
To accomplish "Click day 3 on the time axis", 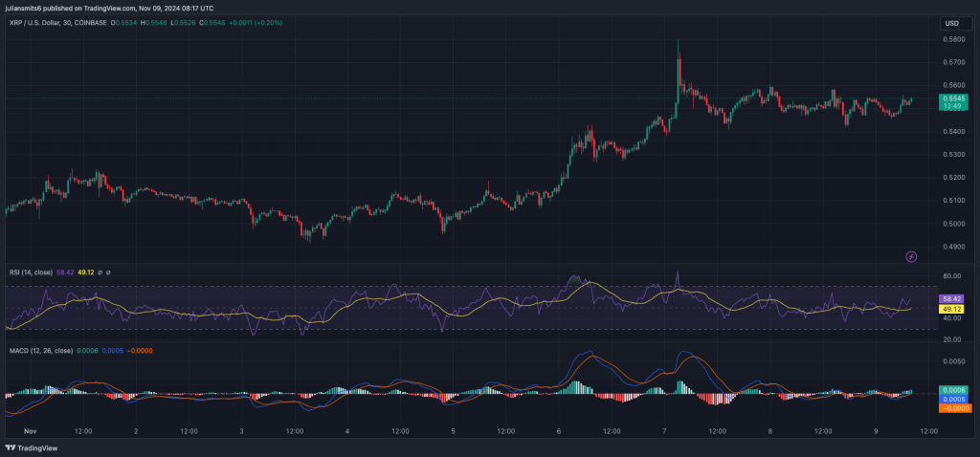I will [241, 431].
